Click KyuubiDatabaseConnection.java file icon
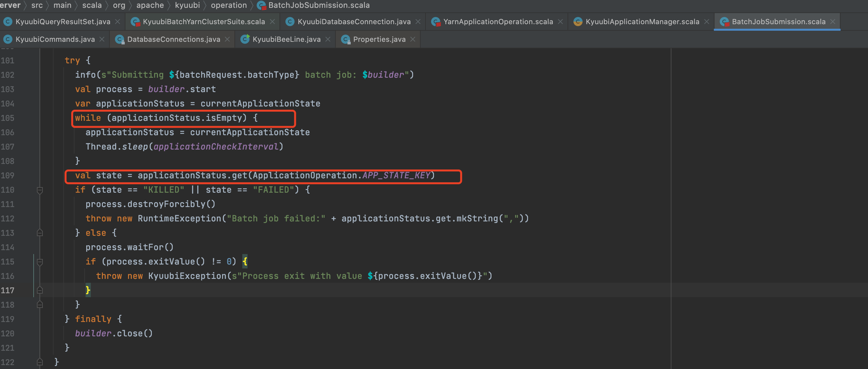 pyautogui.click(x=290, y=22)
